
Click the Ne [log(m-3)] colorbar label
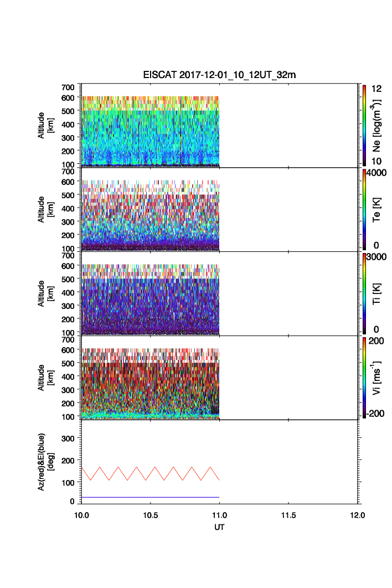click(x=378, y=126)
